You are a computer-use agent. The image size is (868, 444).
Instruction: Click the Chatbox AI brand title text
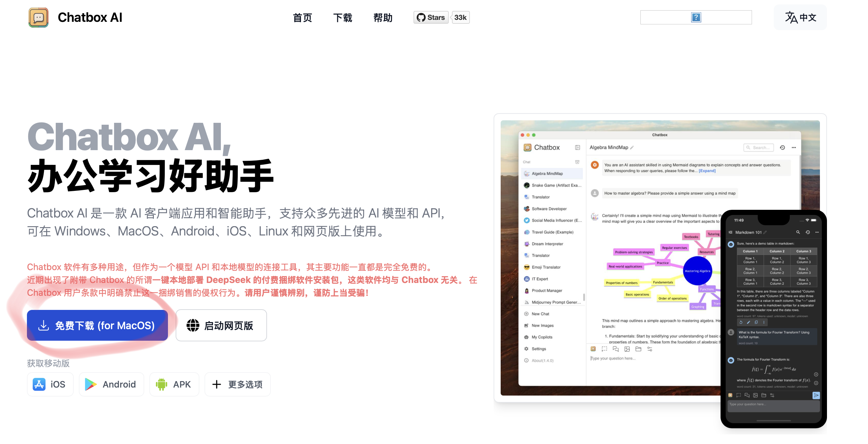pos(90,17)
